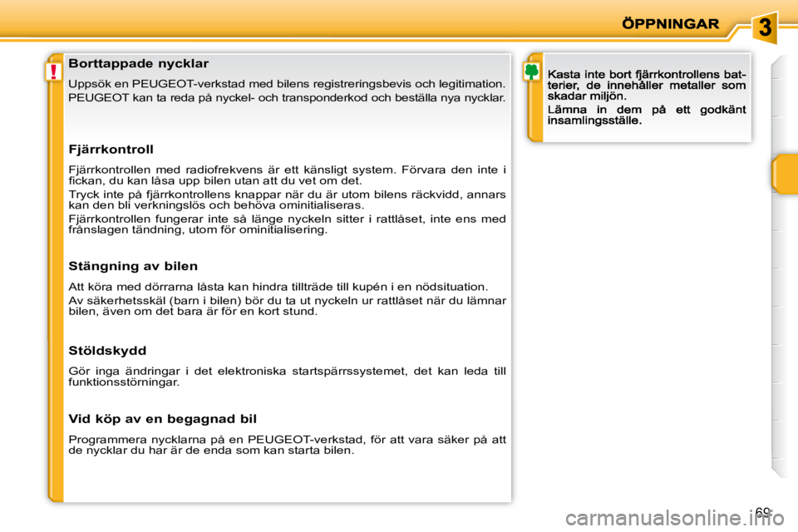The width and height of the screenshot is (798, 532).
Task: Click the text Kasta inte bort fjärrkontrollens batterier
Action: 647,85
